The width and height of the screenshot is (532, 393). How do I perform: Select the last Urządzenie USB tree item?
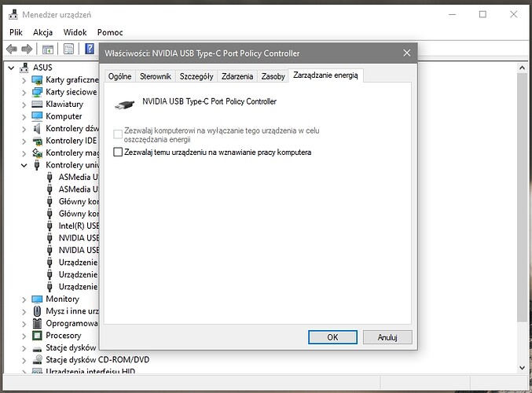(78, 287)
